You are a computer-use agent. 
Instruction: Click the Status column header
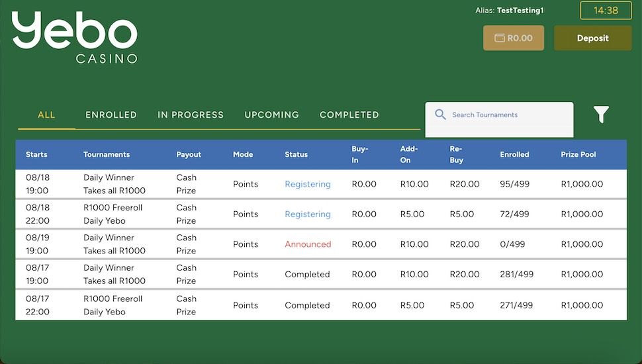(296, 154)
